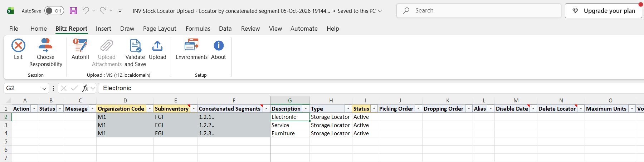644x162 pixels.
Task: Click the formula bar cancel X
Action: point(64,88)
